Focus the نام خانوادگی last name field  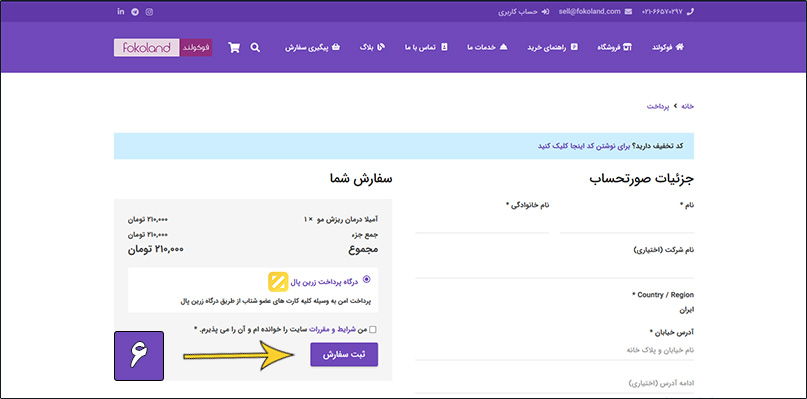[482, 223]
